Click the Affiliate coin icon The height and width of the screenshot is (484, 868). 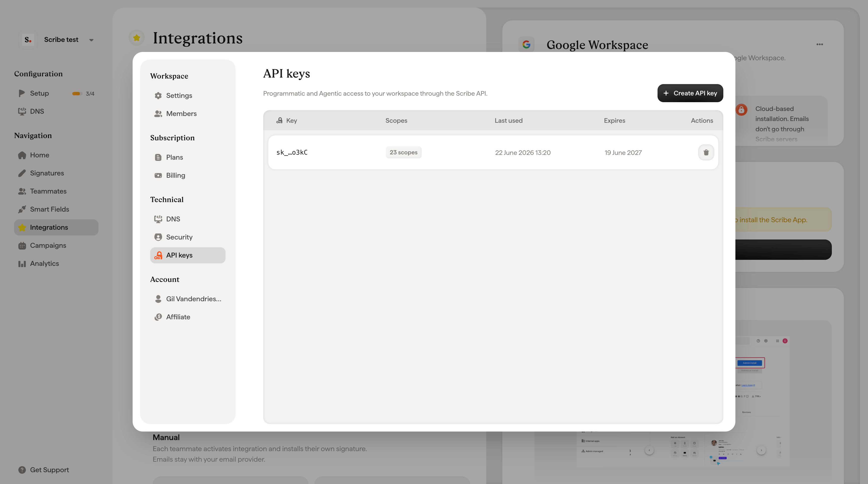coord(158,317)
